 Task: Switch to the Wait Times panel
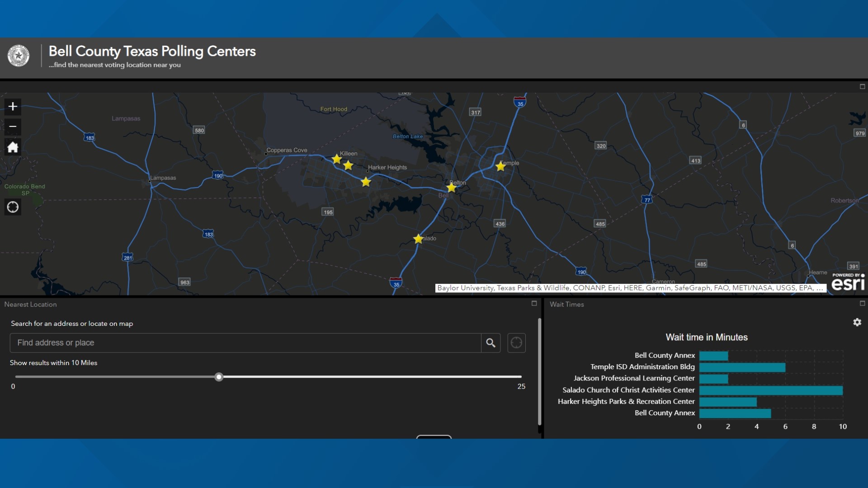click(566, 305)
